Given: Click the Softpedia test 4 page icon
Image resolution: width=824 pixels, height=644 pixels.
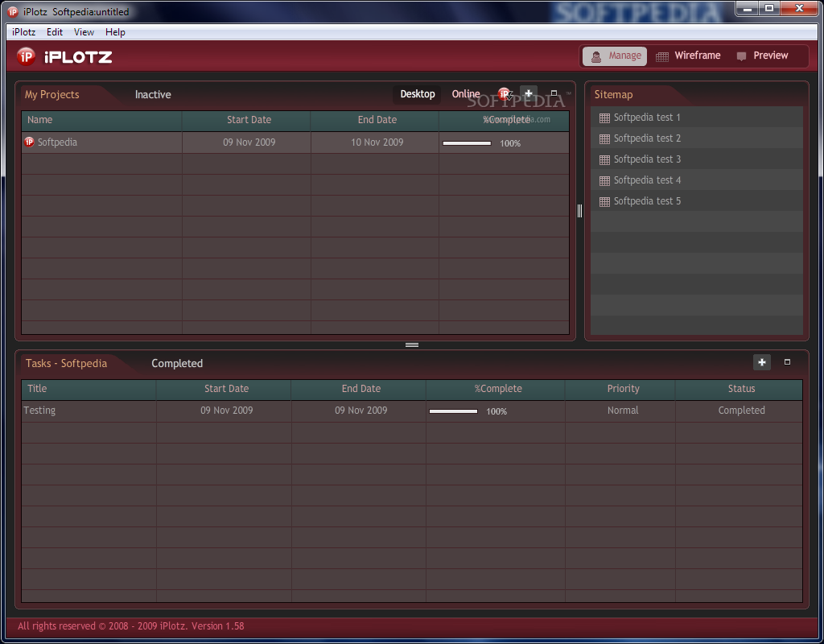Looking at the screenshot, I should [x=604, y=181].
